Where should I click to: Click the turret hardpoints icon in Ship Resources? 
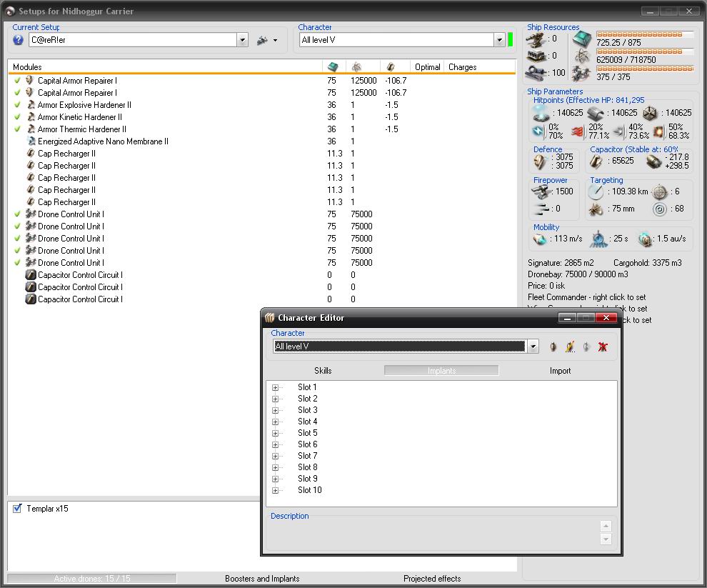(535, 40)
